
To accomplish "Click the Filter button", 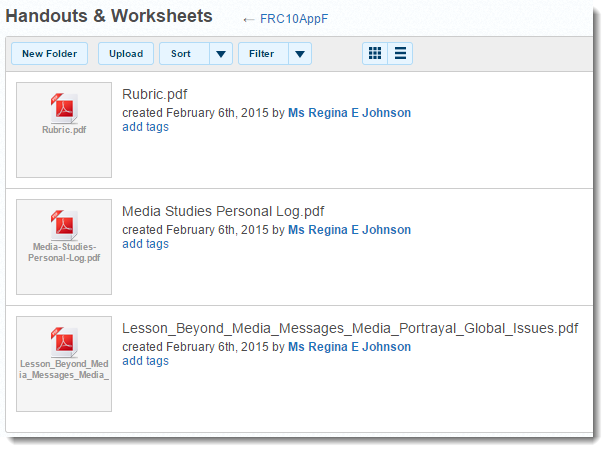I will (262, 54).
